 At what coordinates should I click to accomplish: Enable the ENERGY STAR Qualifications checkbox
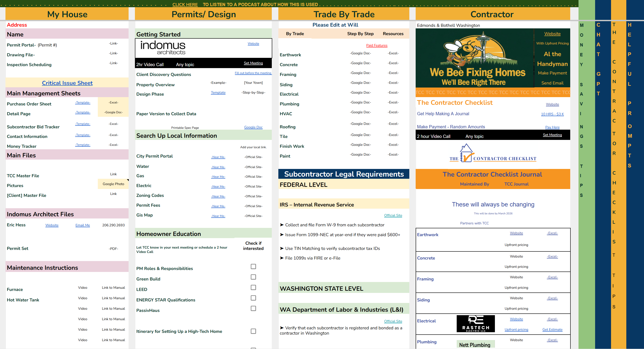(x=253, y=298)
